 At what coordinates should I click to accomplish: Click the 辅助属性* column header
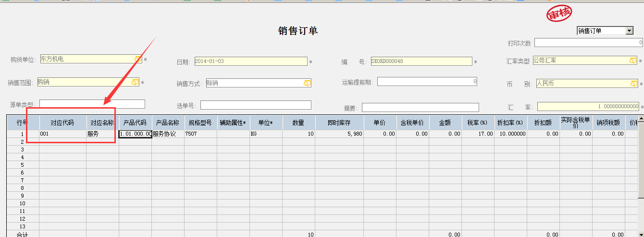click(x=233, y=123)
